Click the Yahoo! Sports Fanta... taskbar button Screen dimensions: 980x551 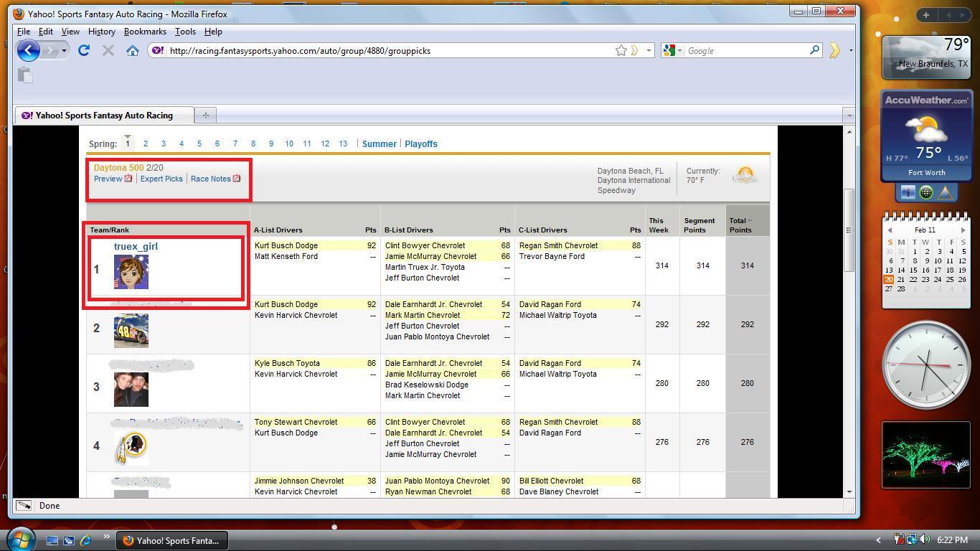pyautogui.click(x=172, y=540)
